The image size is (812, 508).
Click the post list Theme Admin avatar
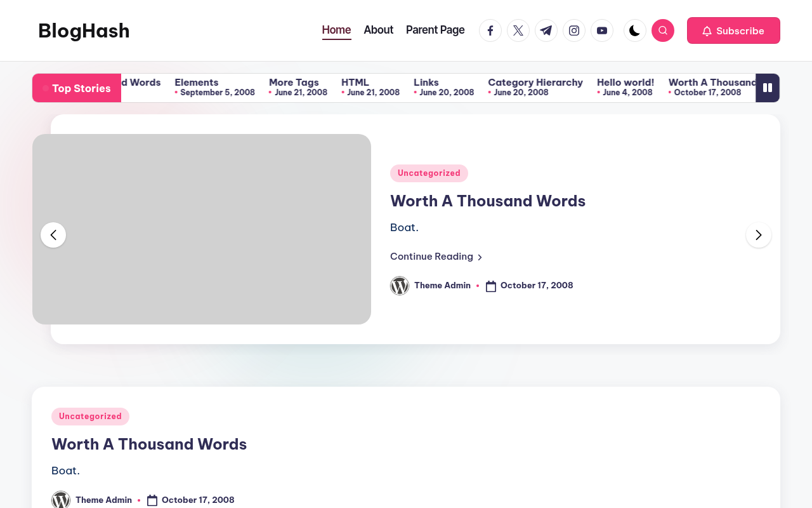[61, 500]
